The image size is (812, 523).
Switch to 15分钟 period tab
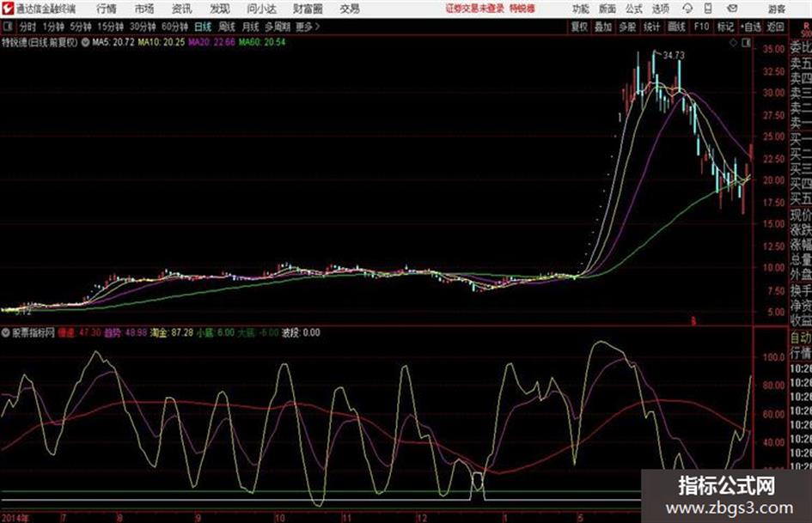click(111, 27)
